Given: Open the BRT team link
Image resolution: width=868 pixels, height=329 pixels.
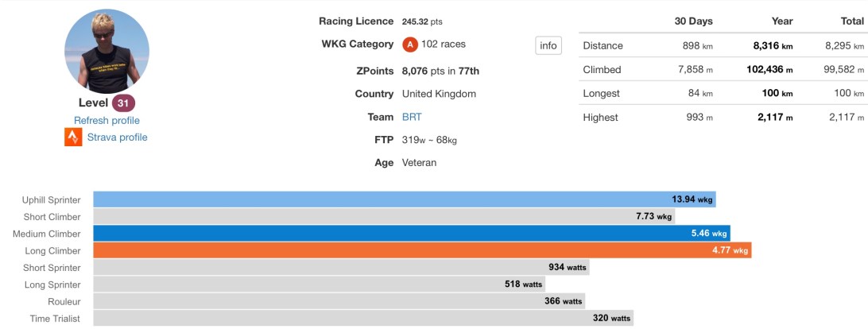Looking at the screenshot, I should point(412,117).
